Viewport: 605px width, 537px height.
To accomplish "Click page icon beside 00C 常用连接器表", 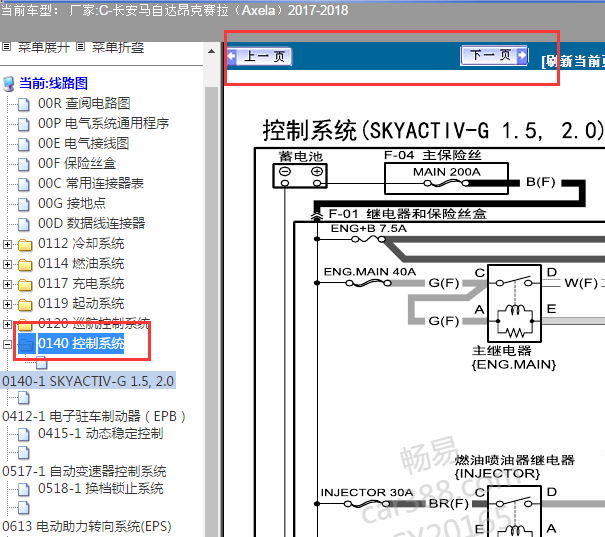I will (24, 184).
